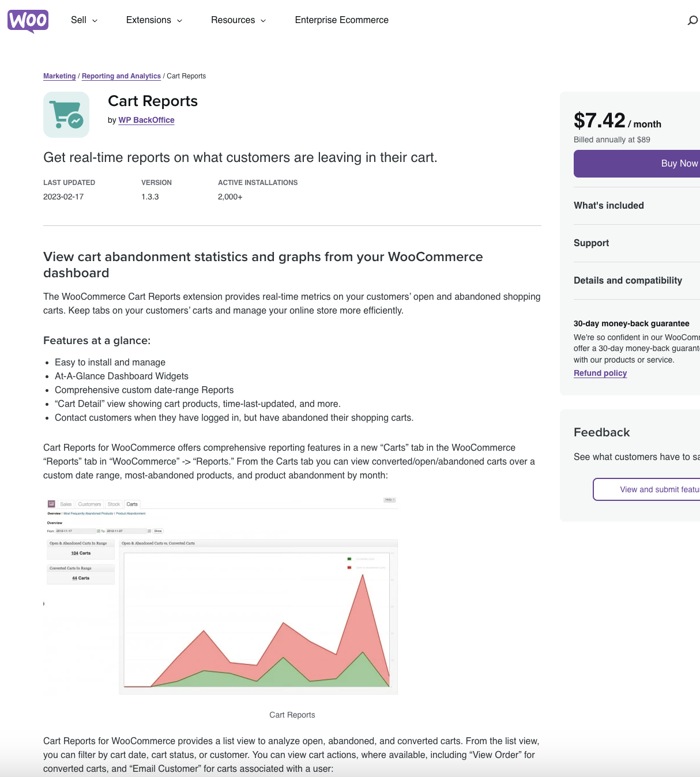
Task: Switch to the Carts tab in the dashboard preview
Action: (131, 504)
